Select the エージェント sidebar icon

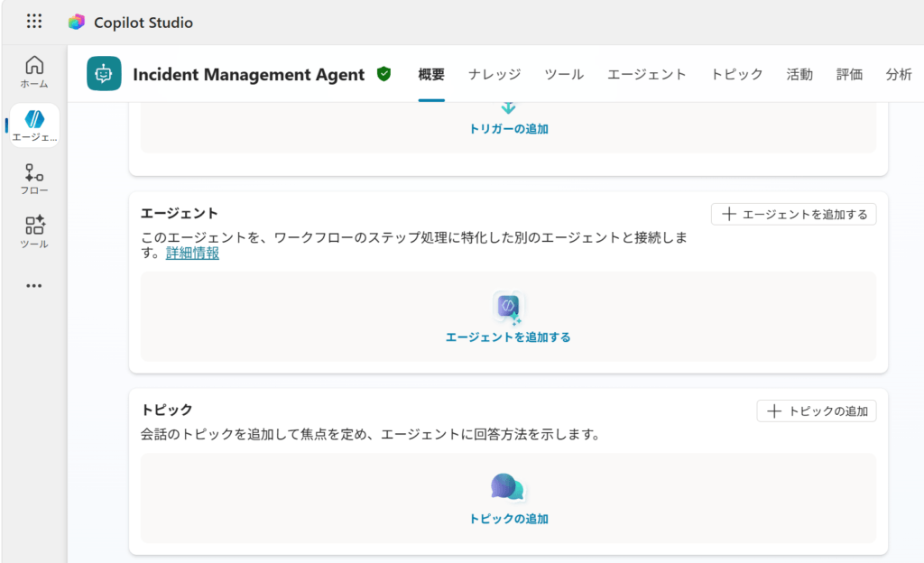point(34,125)
